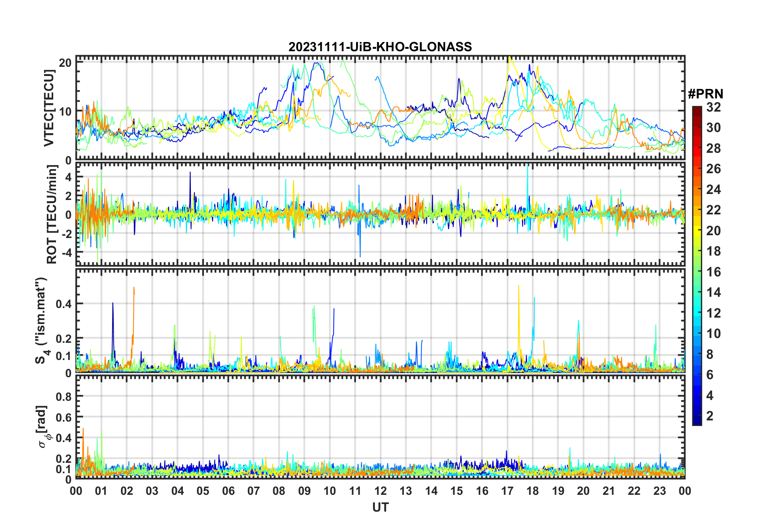
Task: Click the "4" tick on the ROT axis
Action: click(x=69, y=177)
